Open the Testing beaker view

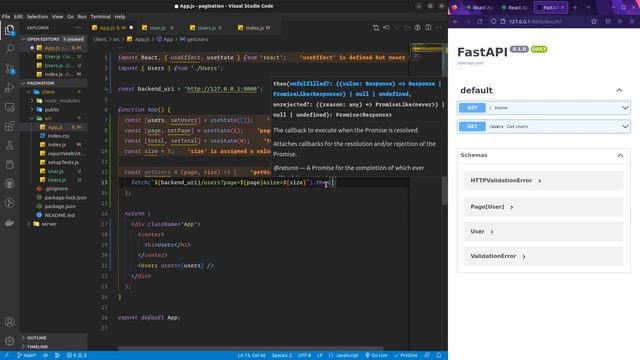9,145
